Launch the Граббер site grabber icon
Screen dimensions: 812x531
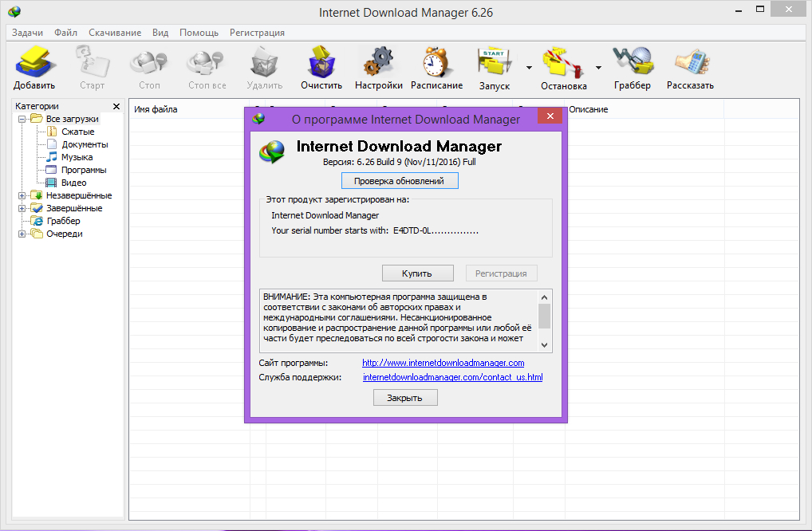tap(633, 61)
